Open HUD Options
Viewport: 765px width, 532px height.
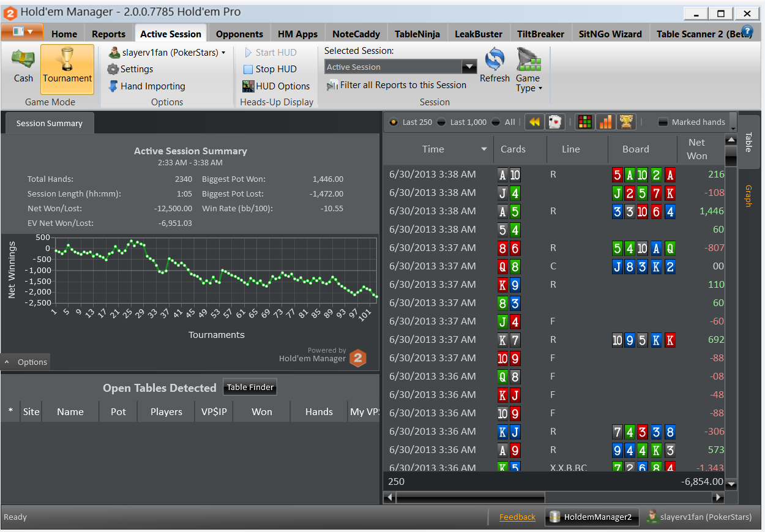[276, 86]
